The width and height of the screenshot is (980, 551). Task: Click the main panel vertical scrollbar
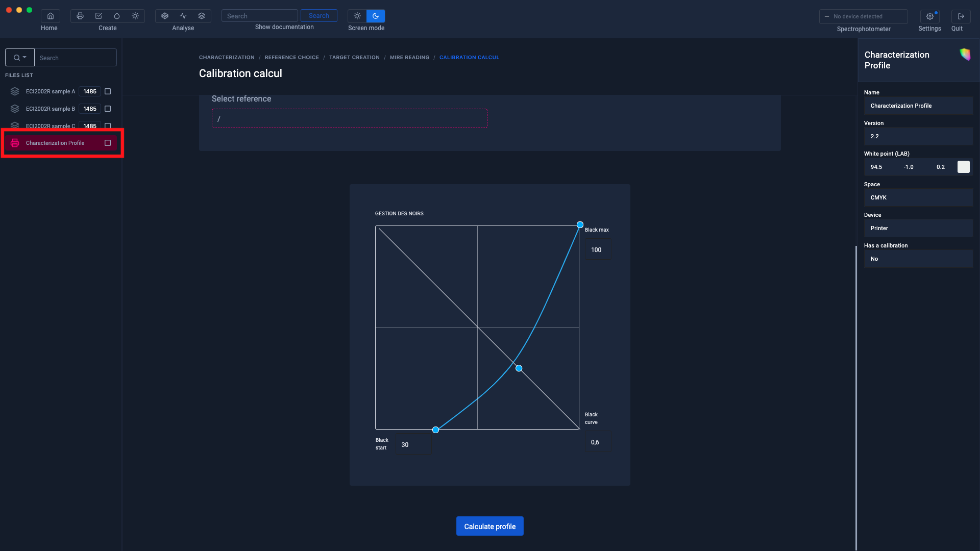tap(856, 398)
